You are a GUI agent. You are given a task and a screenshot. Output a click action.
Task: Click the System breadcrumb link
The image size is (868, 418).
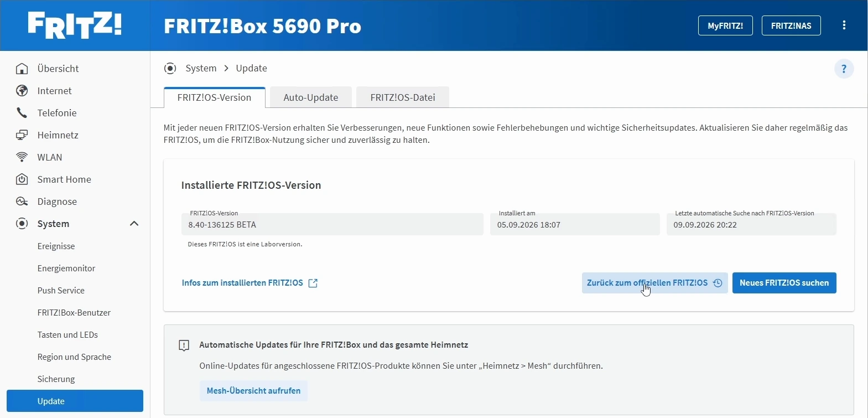tap(201, 68)
